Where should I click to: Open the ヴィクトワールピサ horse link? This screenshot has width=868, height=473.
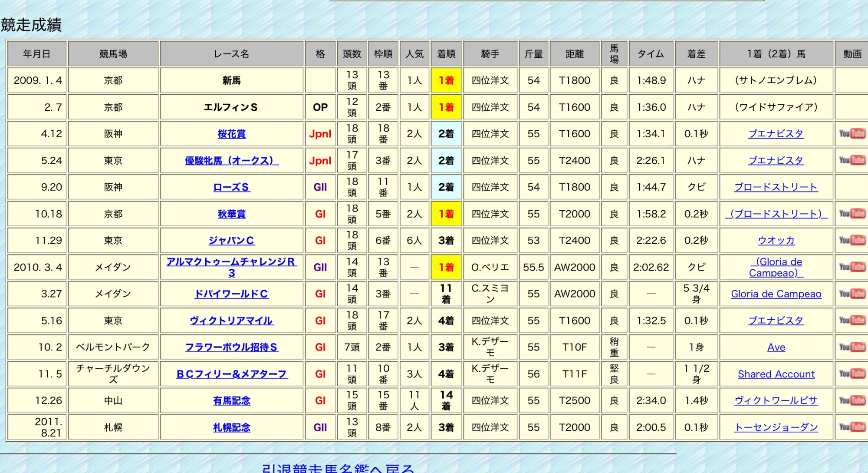coord(776,400)
